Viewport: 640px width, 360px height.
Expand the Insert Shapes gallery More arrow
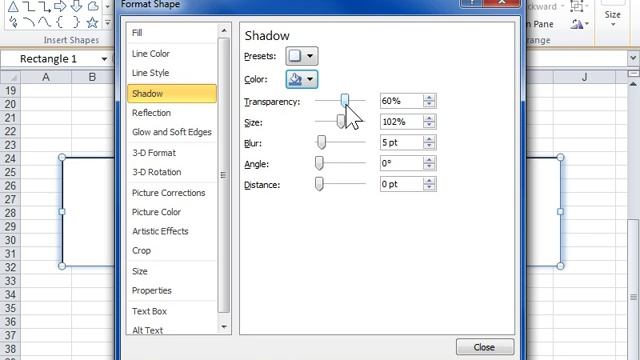(108, 23)
